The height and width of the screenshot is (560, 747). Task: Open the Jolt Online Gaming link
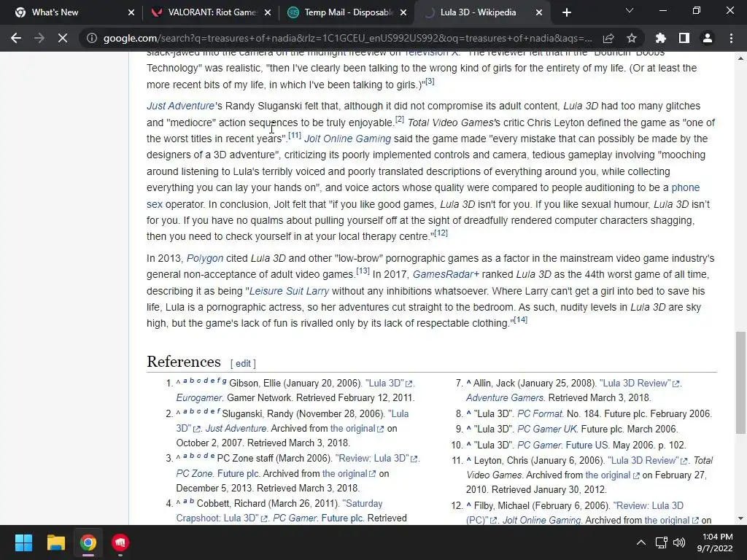click(347, 139)
